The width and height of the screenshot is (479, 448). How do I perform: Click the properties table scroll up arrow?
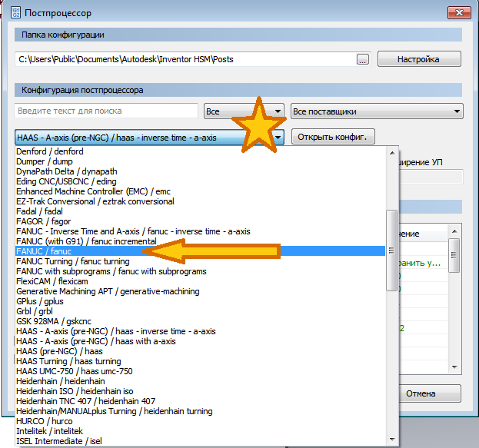tap(454, 231)
